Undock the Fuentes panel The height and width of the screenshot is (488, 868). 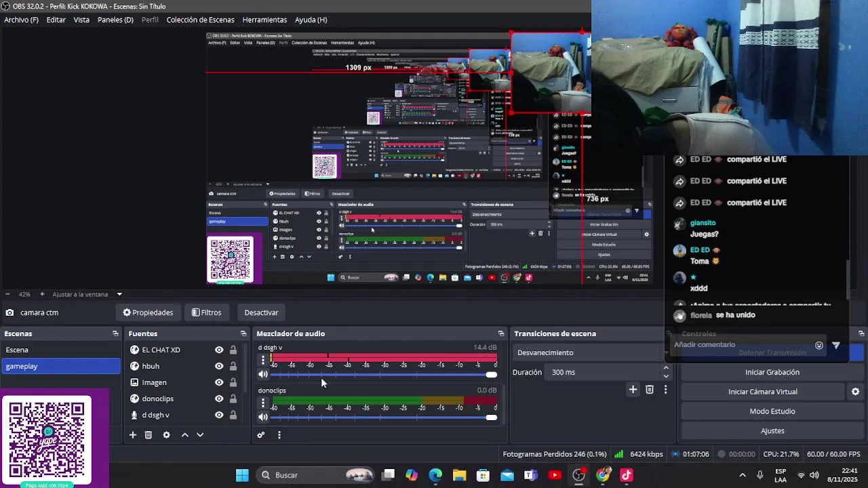(243, 333)
